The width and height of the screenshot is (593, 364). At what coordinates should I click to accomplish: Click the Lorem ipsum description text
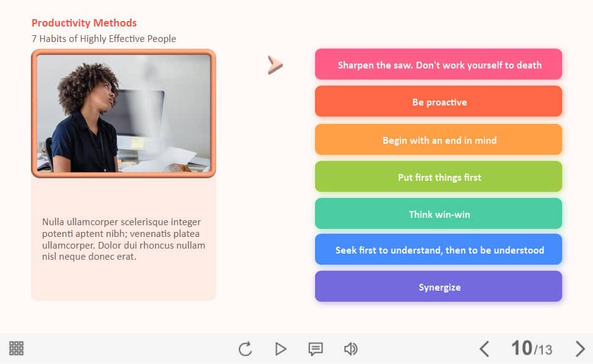pos(124,239)
